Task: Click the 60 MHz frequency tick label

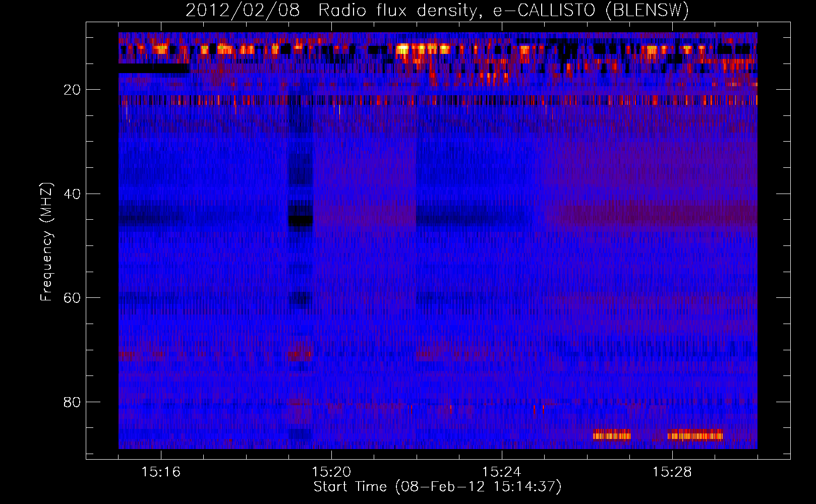Action: click(73, 298)
